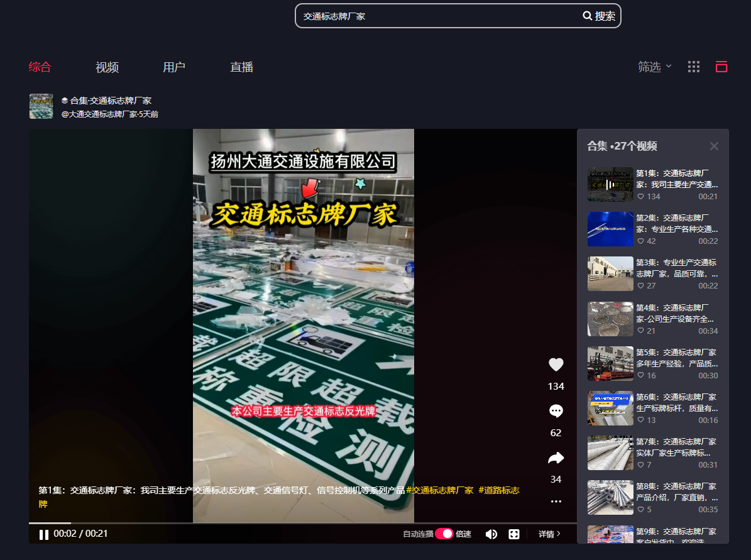Screen dimensions: 751x560
Task: Click the 134 like count under heart
Action: [x=556, y=386]
